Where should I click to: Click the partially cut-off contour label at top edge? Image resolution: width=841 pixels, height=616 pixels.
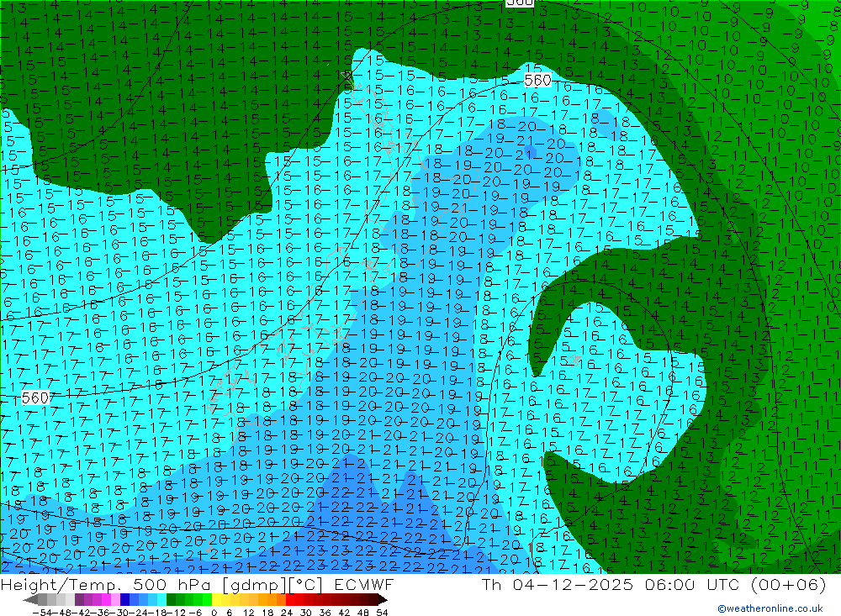(520, 3)
